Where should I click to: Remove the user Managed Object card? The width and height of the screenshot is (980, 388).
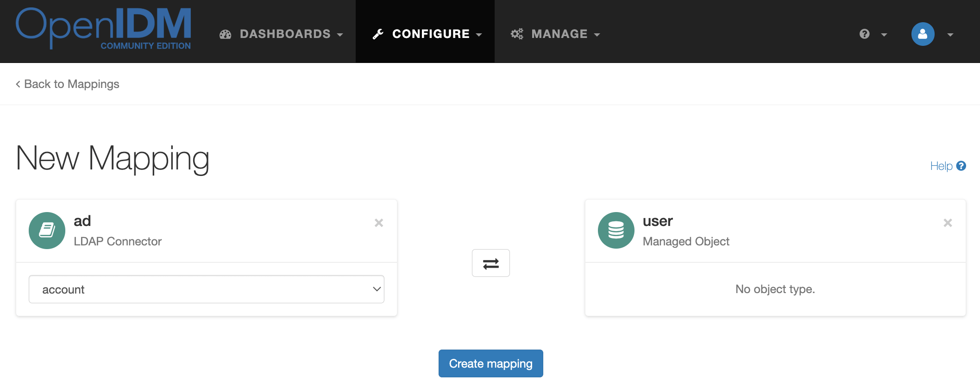948,223
